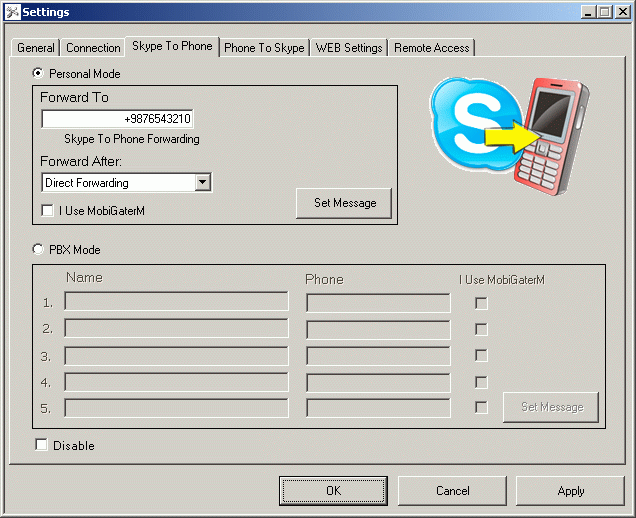Click the Forward To phone number field
This screenshot has height=518, width=636.
(x=117, y=119)
